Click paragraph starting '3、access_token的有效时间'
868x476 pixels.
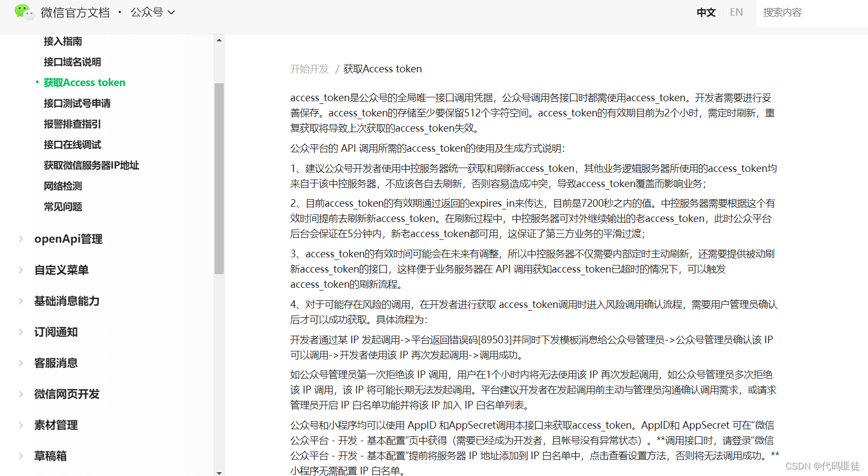(533, 269)
